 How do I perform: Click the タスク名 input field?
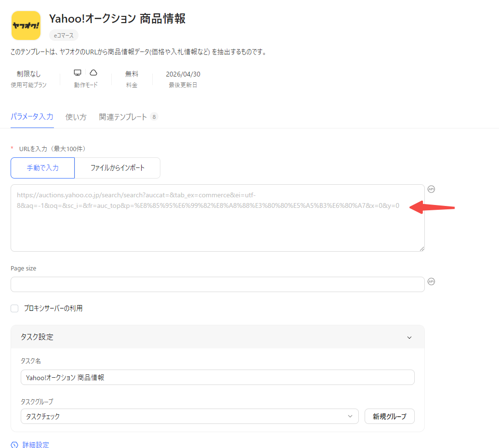(x=218, y=377)
